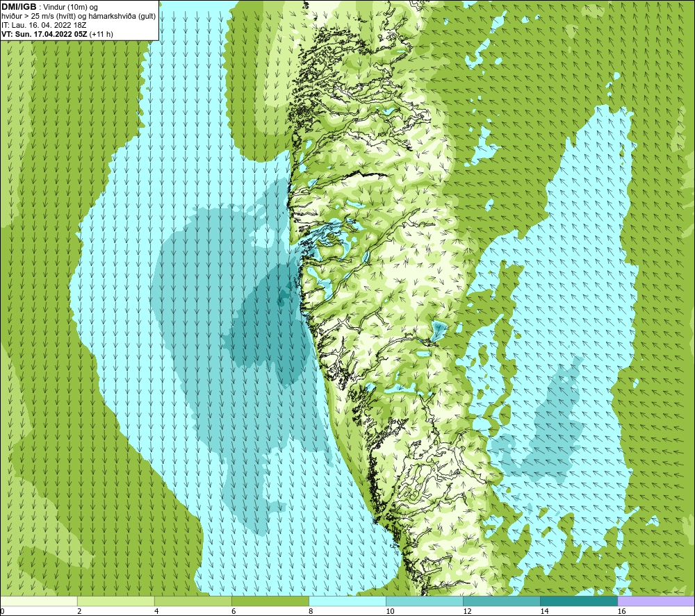Select the teal 12–14 legend swatch

point(502,601)
